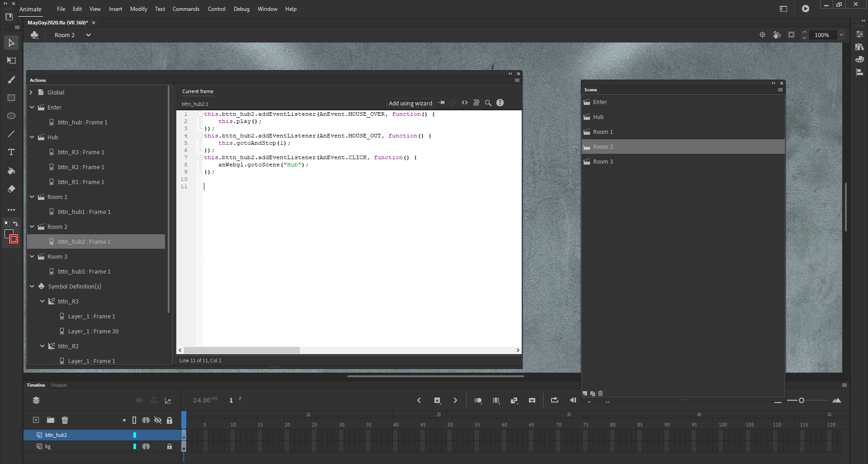Lock the bttn_hub2 layer
Image resolution: width=868 pixels, height=464 pixels.
point(170,435)
